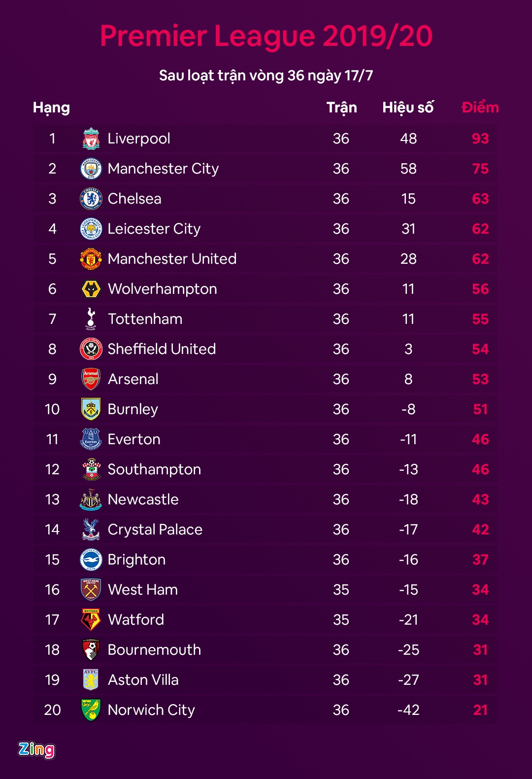Click the Liverpool club crest
The height and width of the screenshot is (779, 532).
click(91, 139)
